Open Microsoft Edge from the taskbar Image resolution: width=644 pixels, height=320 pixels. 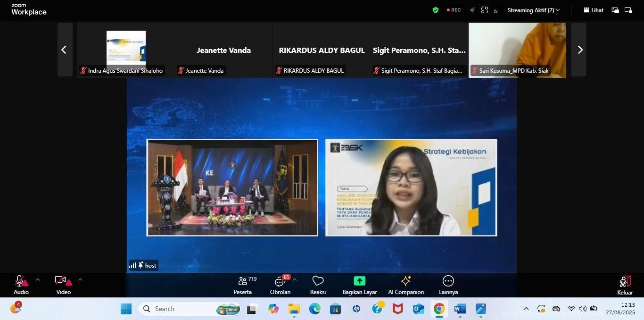(x=314, y=309)
